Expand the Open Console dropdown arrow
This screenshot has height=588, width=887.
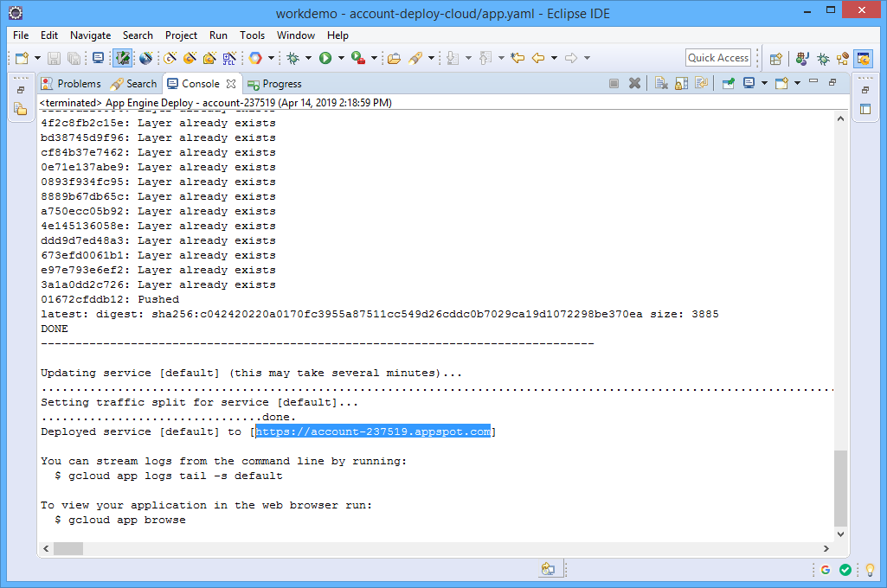click(x=797, y=84)
